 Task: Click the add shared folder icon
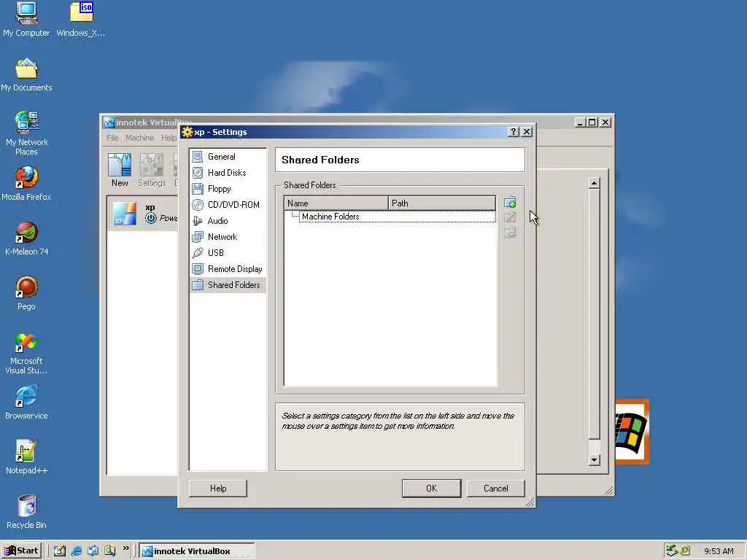(510, 203)
